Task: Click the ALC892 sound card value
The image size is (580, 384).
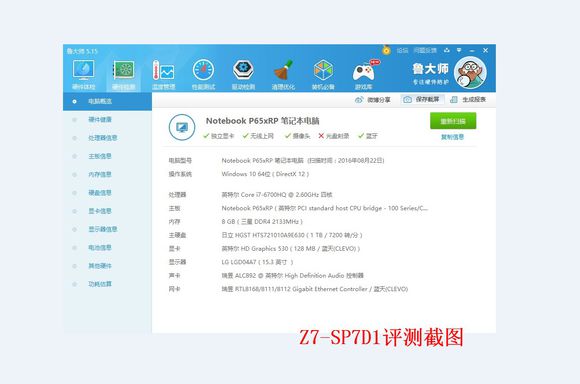Action: pos(293,276)
